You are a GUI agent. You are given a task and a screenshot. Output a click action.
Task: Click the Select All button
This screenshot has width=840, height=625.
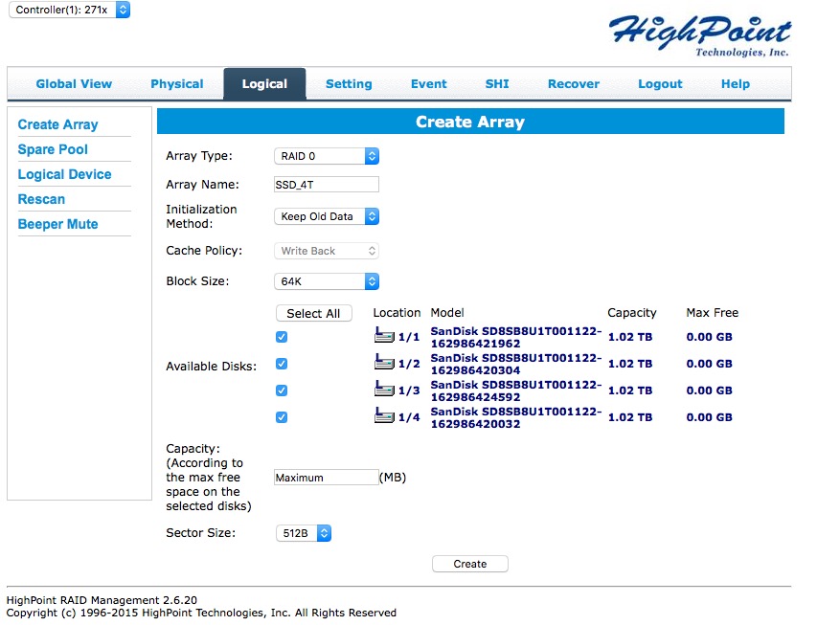pyautogui.click(x=313, y=313)
